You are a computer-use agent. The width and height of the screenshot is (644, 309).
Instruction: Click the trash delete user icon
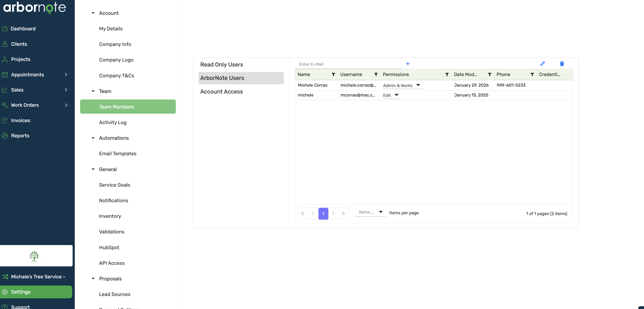(562, 64)
